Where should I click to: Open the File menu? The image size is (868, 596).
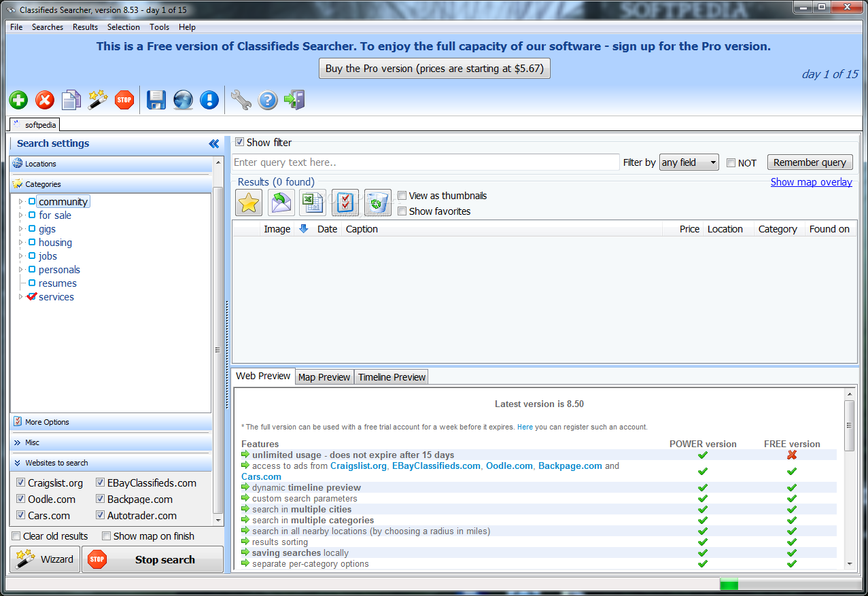click(16, 27)
